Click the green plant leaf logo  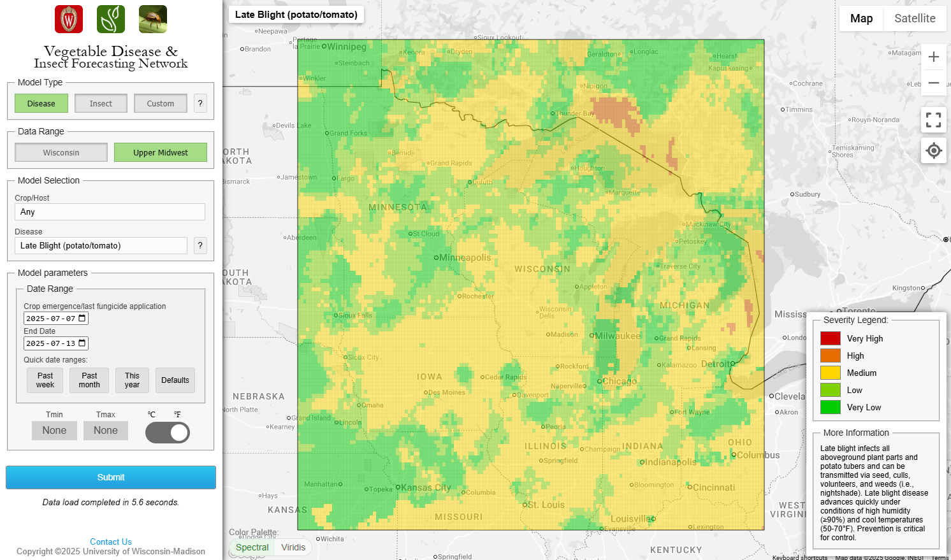pyautogui.click(x=111, y=19)
